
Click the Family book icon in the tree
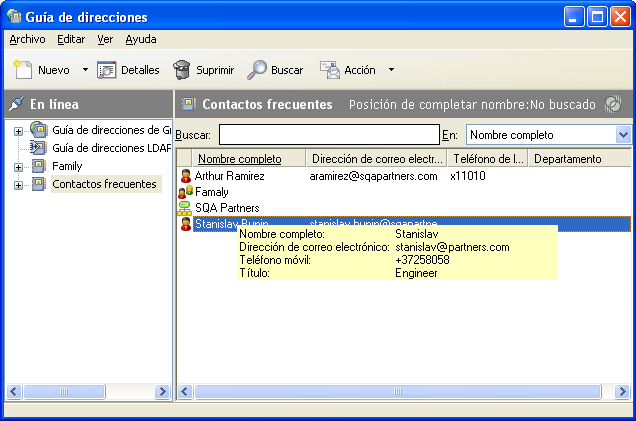[x=39, y=166]
